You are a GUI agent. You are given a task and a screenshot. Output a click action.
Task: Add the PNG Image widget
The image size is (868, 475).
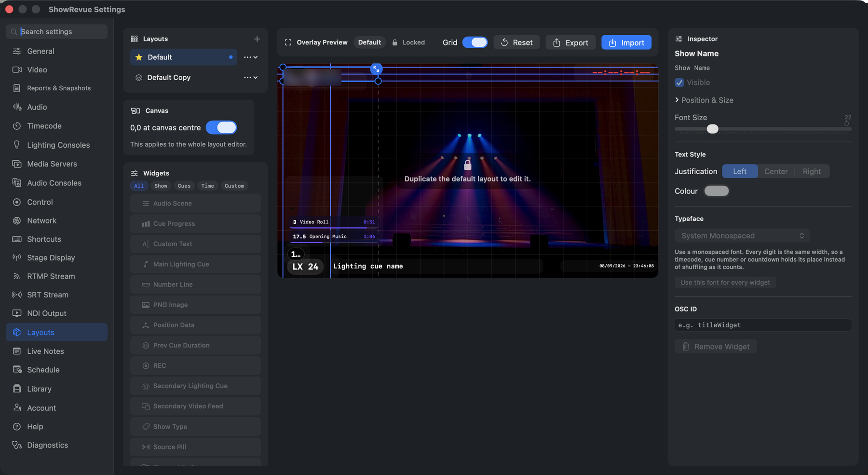[x=195, y=305]
